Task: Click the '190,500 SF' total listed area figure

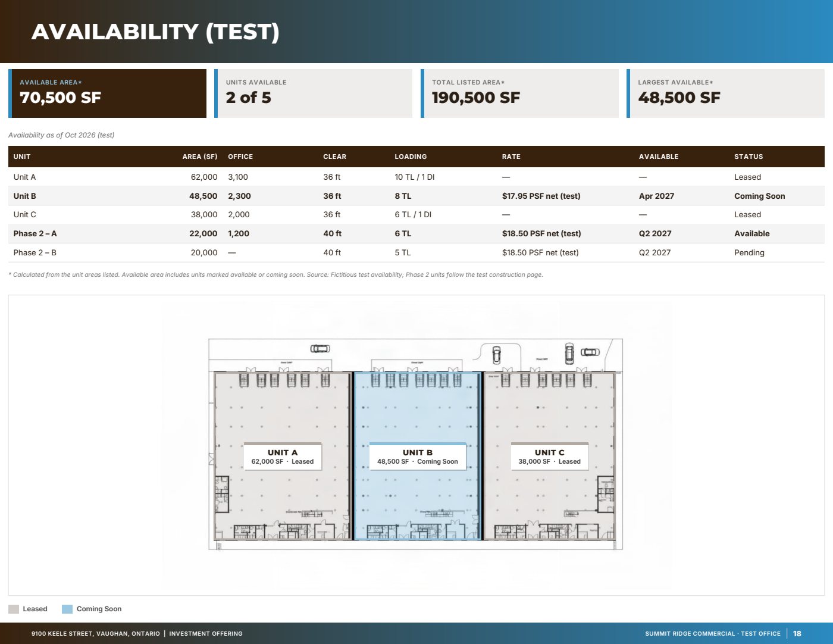Action: point(476,98)
